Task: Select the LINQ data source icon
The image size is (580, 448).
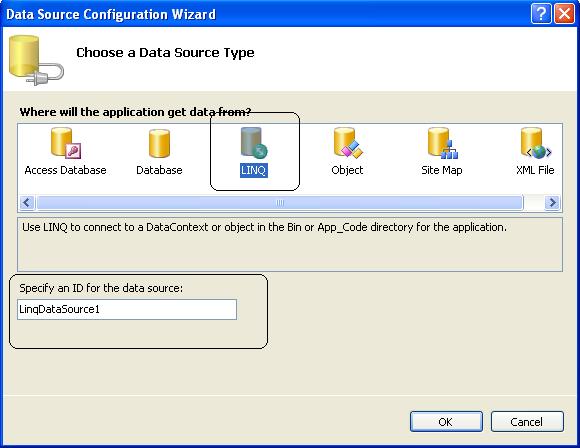Action: point(254,143)
